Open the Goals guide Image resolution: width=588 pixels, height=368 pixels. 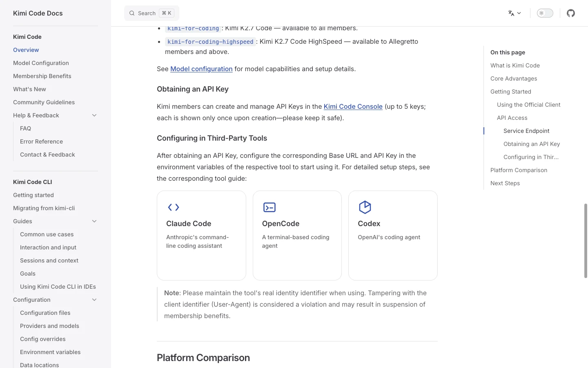click(x=28, y=274)
